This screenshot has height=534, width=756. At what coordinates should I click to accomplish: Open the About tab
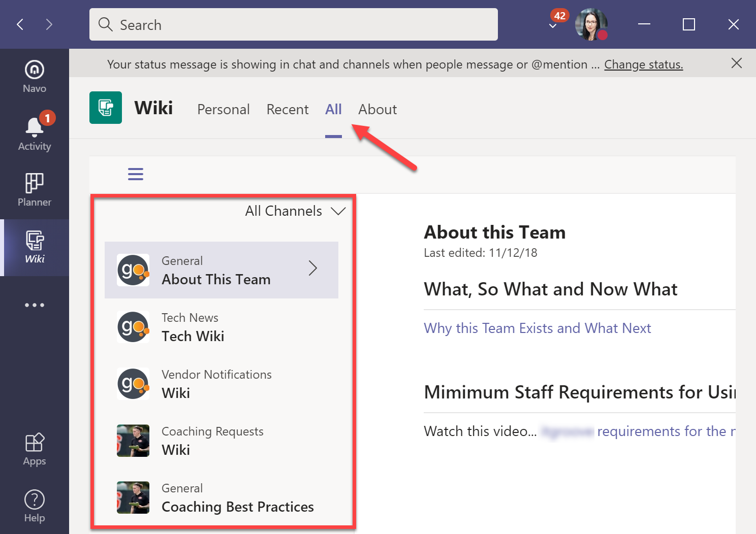377,109
